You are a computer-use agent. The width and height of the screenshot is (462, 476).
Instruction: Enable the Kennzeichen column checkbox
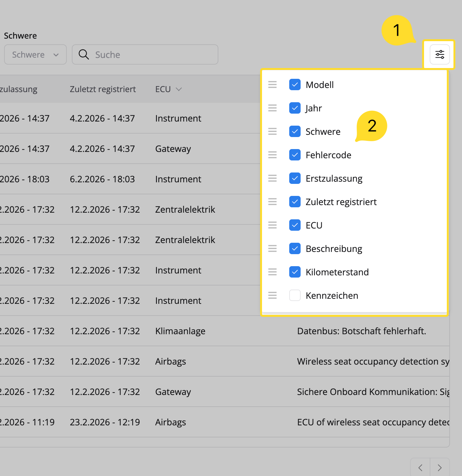pos(295,295)
